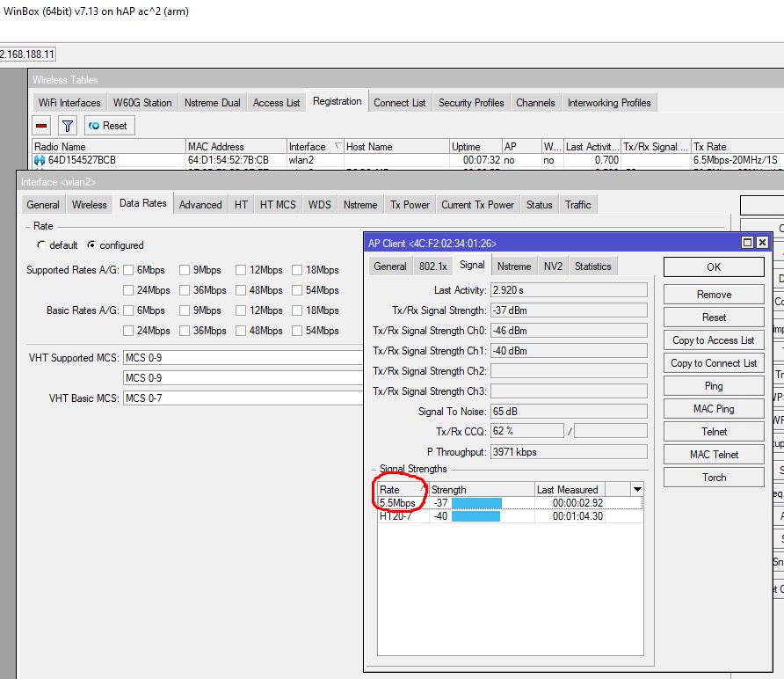784x679 pixels.
Task: Start Torch for this AP client
Action: [x=713, y=477]
